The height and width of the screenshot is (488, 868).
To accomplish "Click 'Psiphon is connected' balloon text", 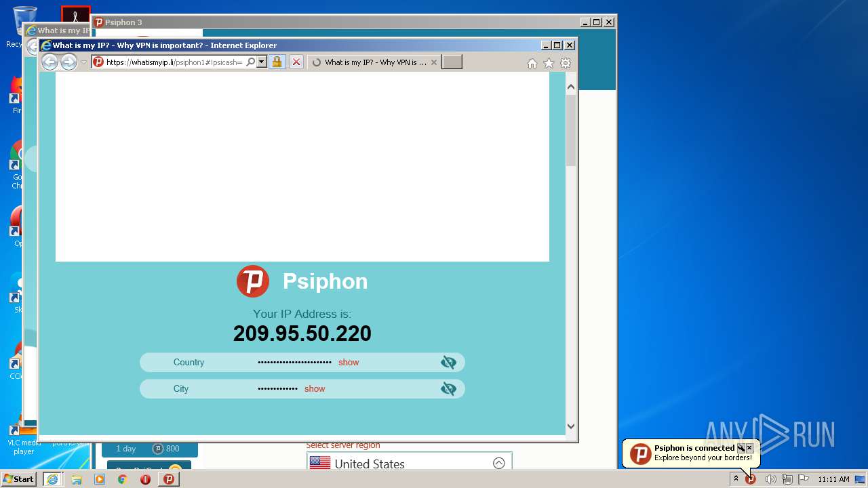I will pos(694,448).
